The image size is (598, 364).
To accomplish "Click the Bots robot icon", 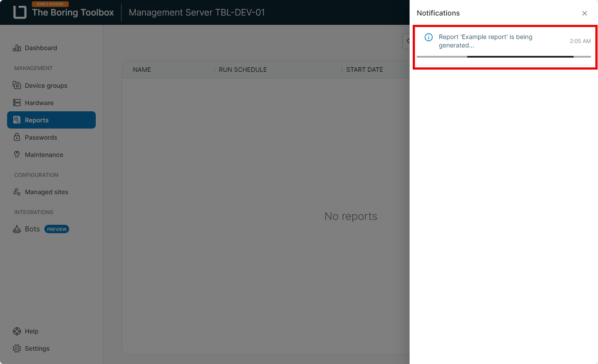I will click(x=17, y=229).
